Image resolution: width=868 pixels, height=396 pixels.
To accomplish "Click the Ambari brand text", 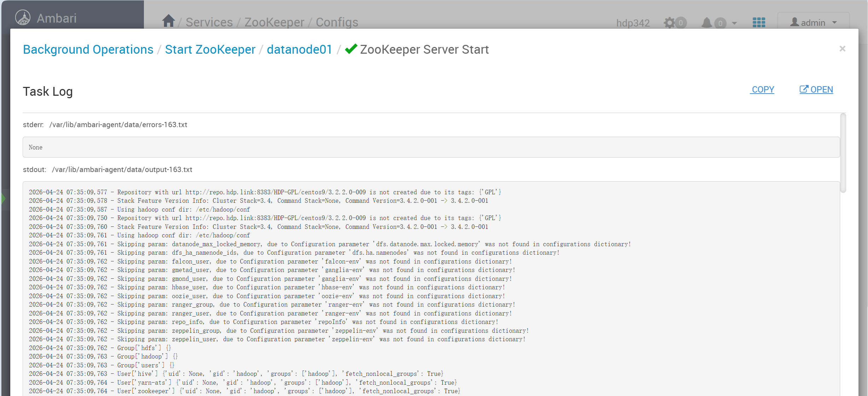I will pyautogui.click(x=57, y=18).
